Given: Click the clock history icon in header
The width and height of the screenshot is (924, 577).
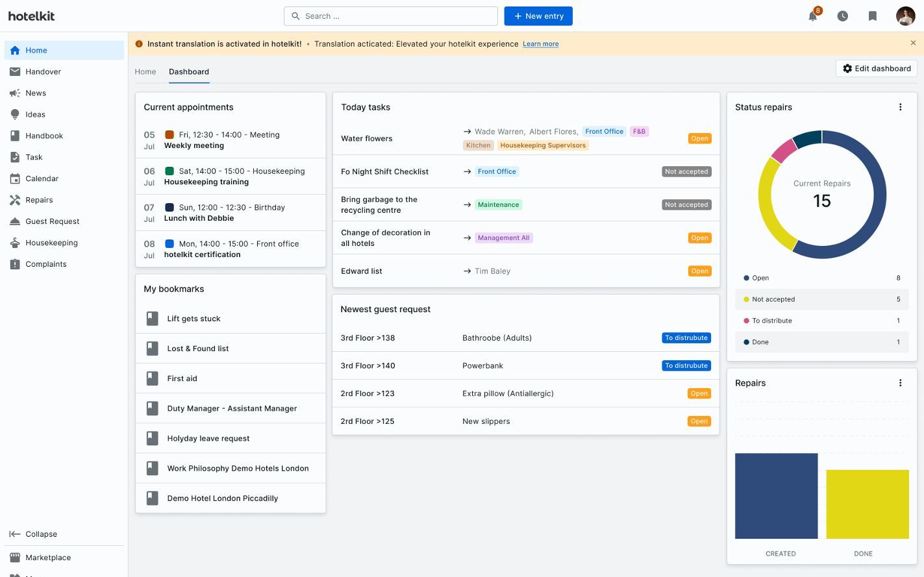Looking at the screenshot, I should tap(842, 16).
